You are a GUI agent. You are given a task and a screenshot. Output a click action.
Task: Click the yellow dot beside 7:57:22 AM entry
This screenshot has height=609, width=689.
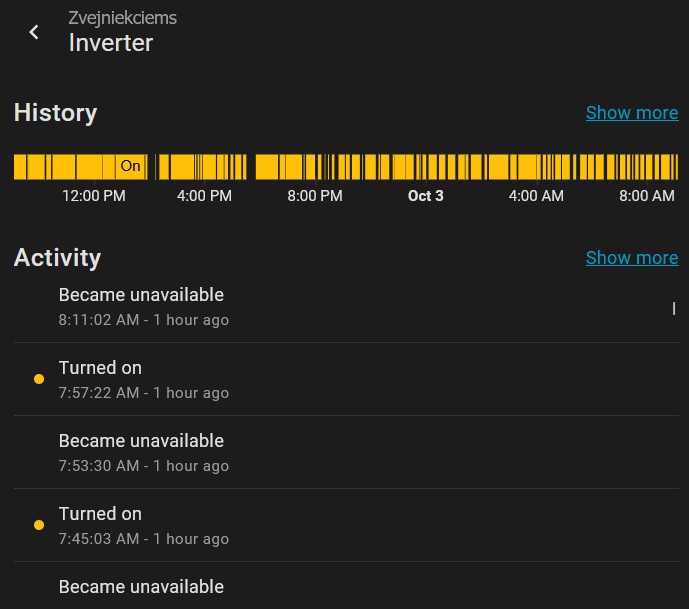[39, 379]
